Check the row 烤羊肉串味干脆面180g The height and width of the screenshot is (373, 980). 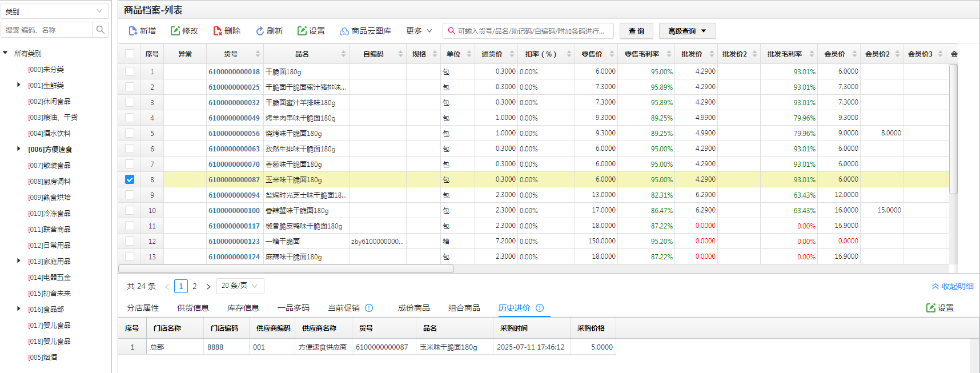point(130,118)
